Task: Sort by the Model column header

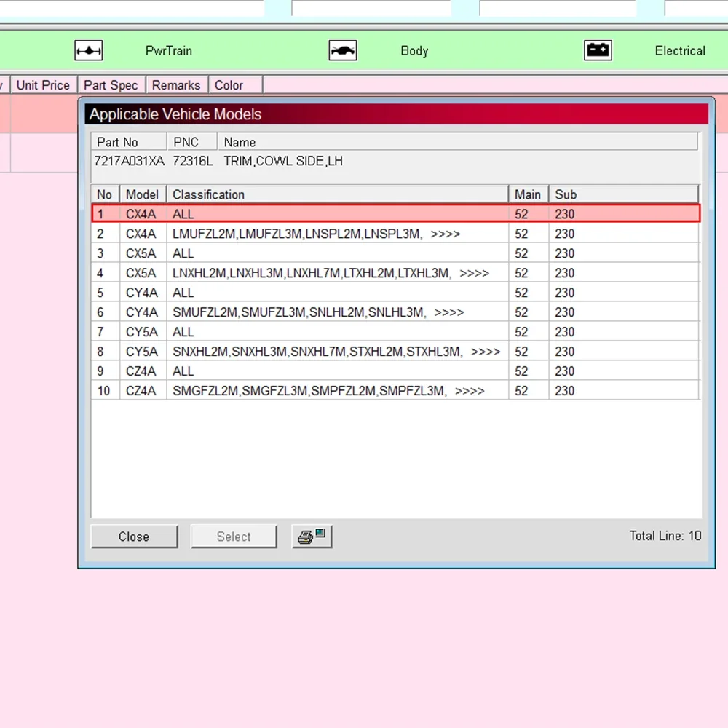Action: coord(143,194)
